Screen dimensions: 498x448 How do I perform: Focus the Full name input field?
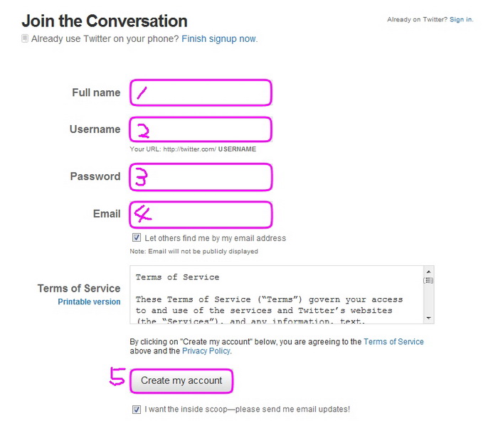201,92
